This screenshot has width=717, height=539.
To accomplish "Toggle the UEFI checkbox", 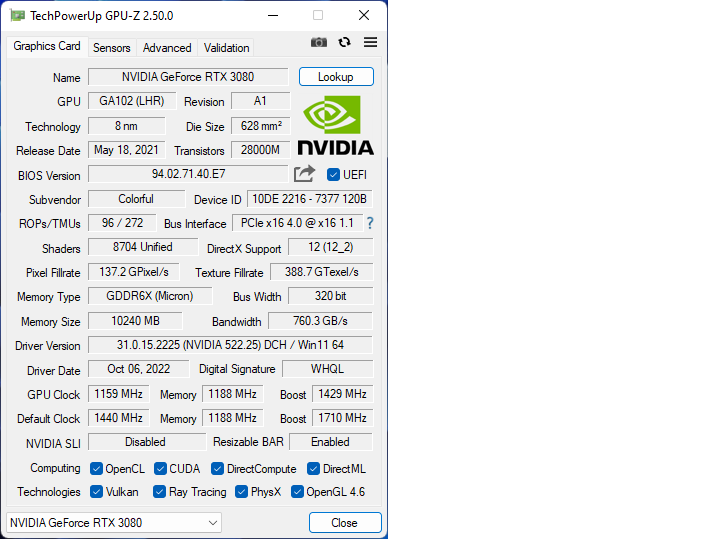I will (333, 175).
